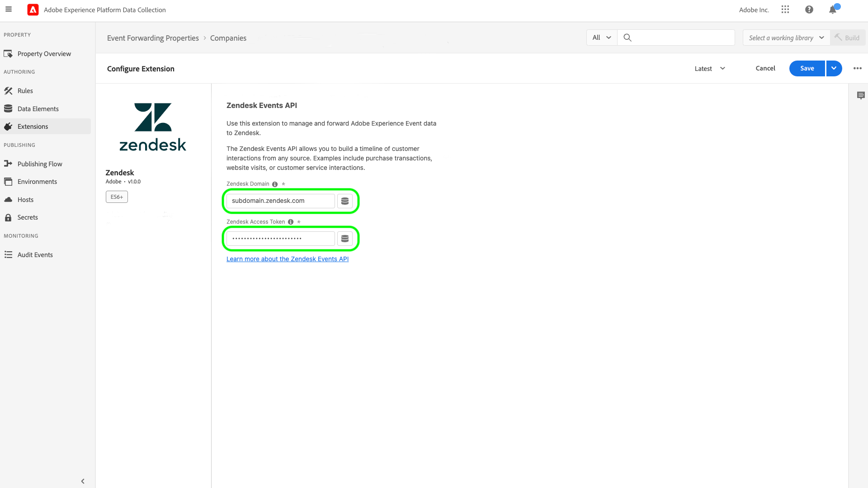The height and width of the screenshot is (488, 868).
Task: Open Learn more about Zendesk Events API link
Action: 288,259
